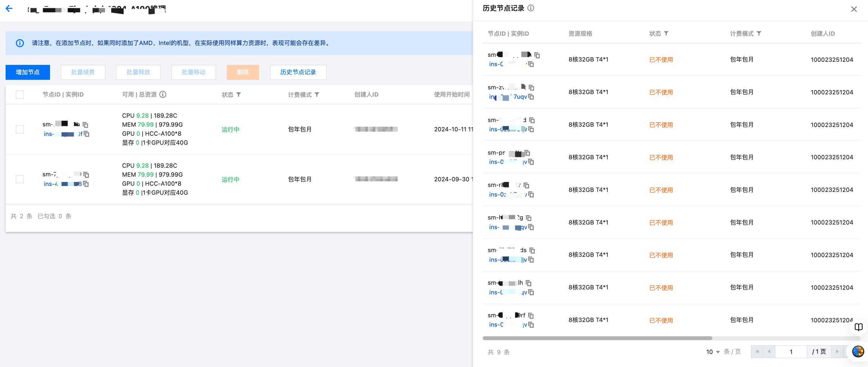Copy first node's sm- ID in main table
This screenshot has height=367, width=868.
(x=85, y=125)
